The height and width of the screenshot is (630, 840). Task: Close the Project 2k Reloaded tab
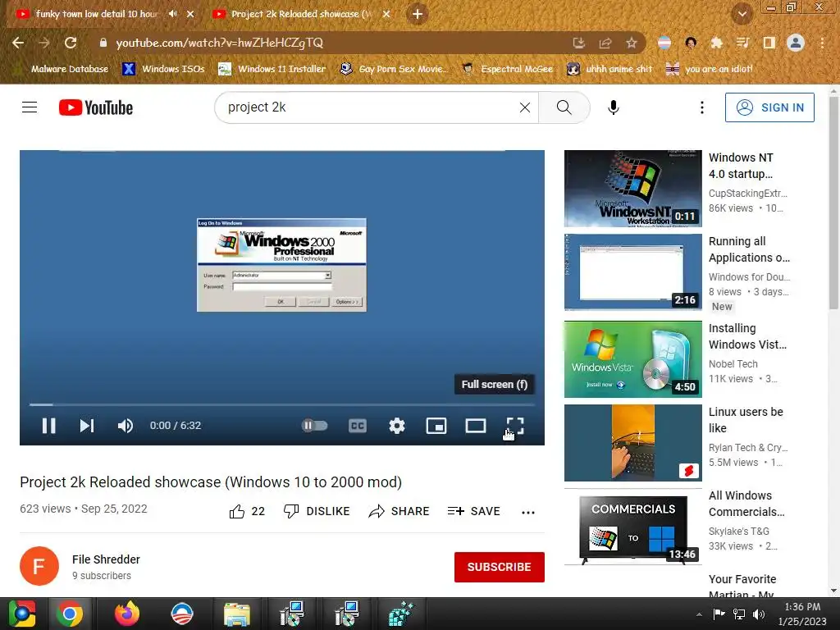[x=386, y=14]
